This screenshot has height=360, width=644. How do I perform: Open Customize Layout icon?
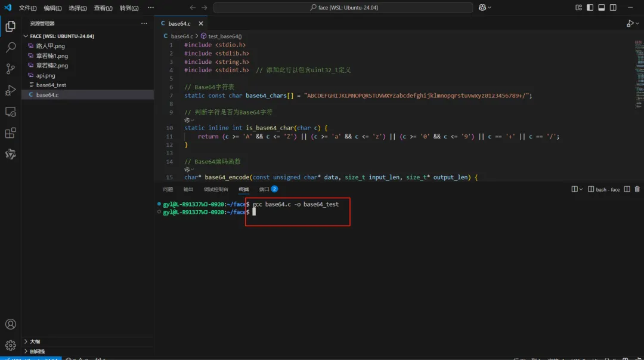coord(578,7)
